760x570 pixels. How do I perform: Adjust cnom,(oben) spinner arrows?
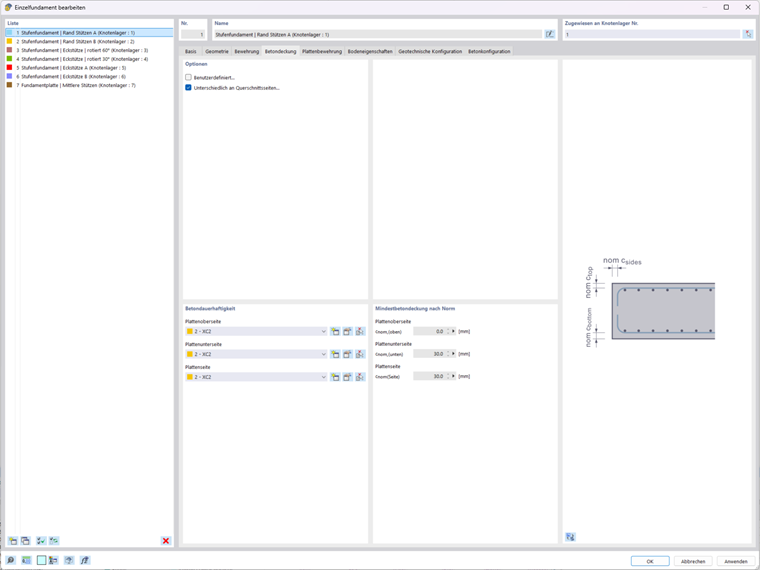coord(448,332)
